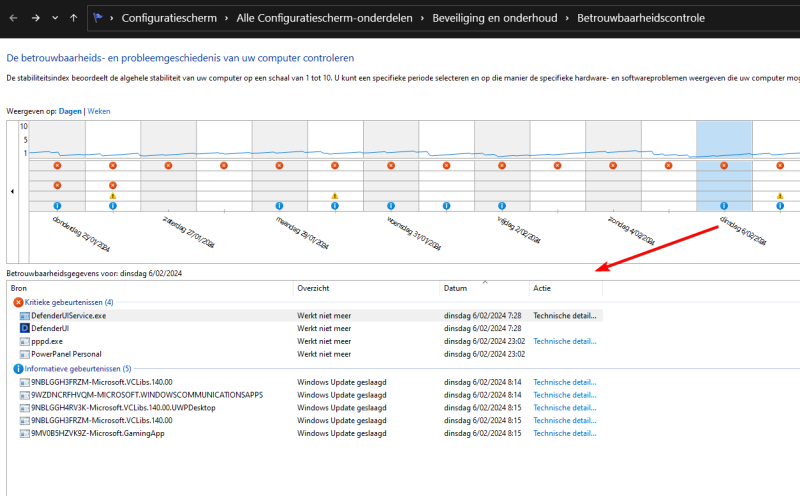800x496 pixels.
Task: Click the flag icon in address bar
Action: pyautogui.click(x=99, y=18)
